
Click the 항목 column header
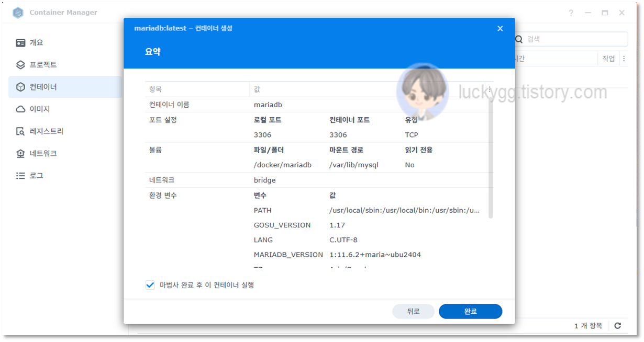pos(197,89)
